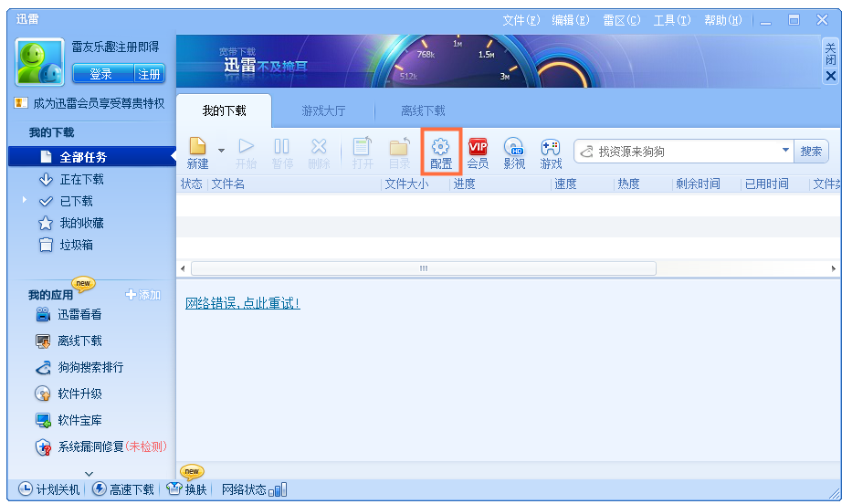
Task: Switch to 游戏大厅 tab
Action: click(x=323, y=110)
